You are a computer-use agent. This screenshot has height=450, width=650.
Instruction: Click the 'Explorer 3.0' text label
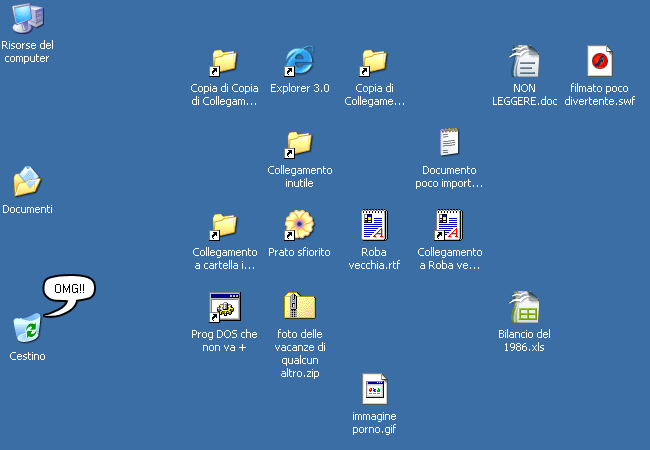300,88
